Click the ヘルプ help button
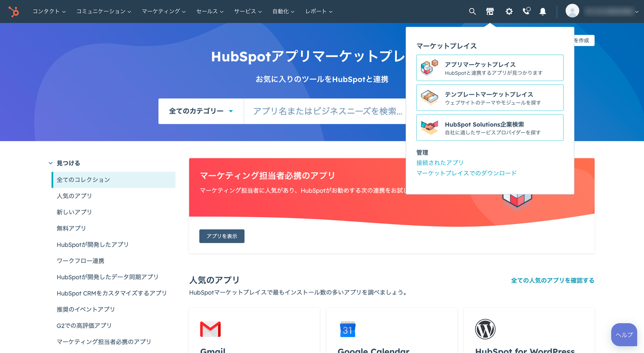This screenshot has width=644, height=353. [624, 334]
